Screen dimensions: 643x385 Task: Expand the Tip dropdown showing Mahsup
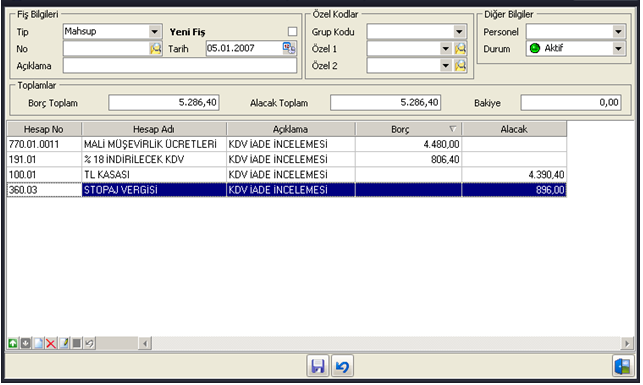155,32
